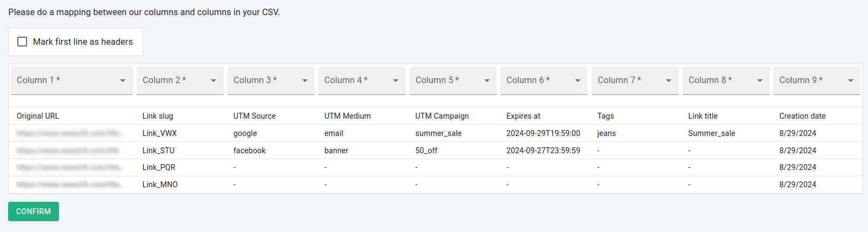
Task: Open the Column 3 mapping selector
Action: click(270, 80)
